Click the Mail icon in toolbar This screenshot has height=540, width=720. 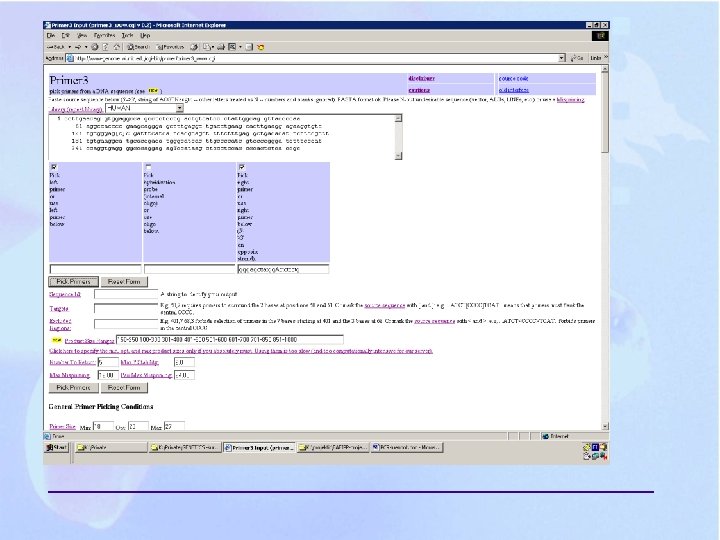tap(207, 47)
